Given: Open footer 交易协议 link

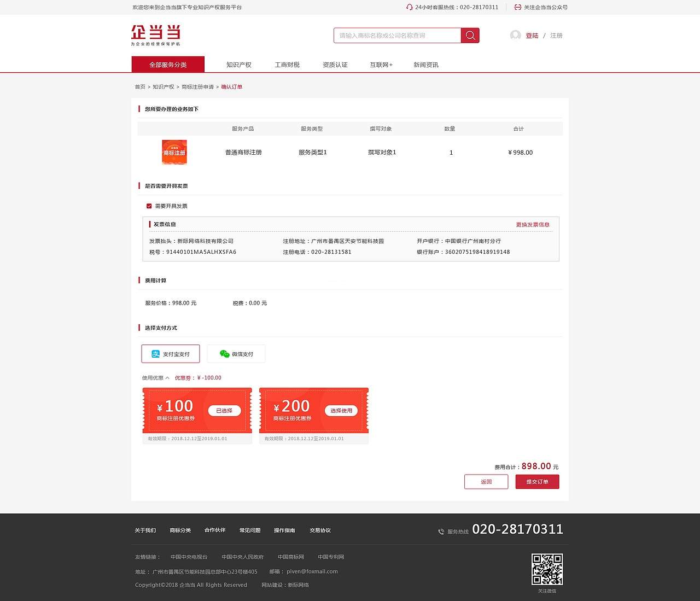Looking at the screenshot, I should 320,530.
